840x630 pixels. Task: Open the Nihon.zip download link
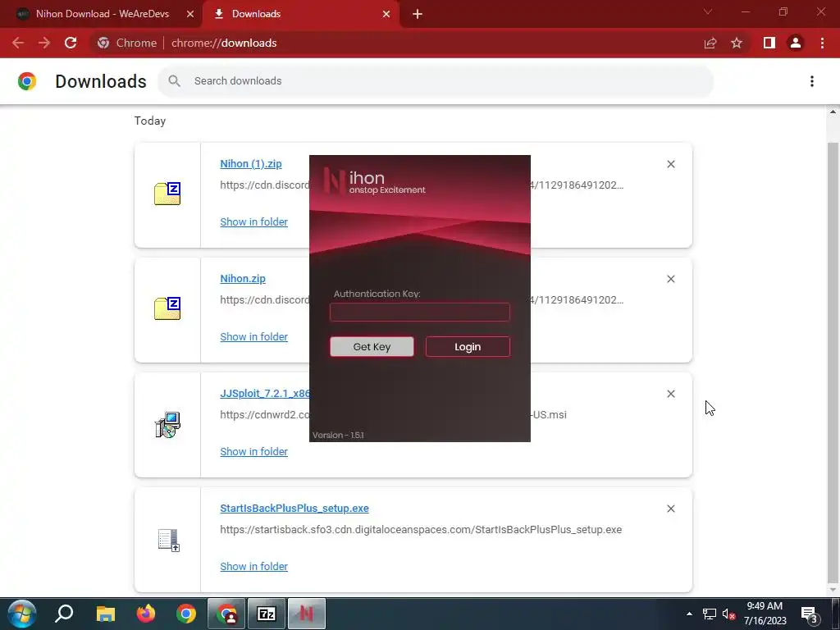pyautogui.click(x=243, y=279)
